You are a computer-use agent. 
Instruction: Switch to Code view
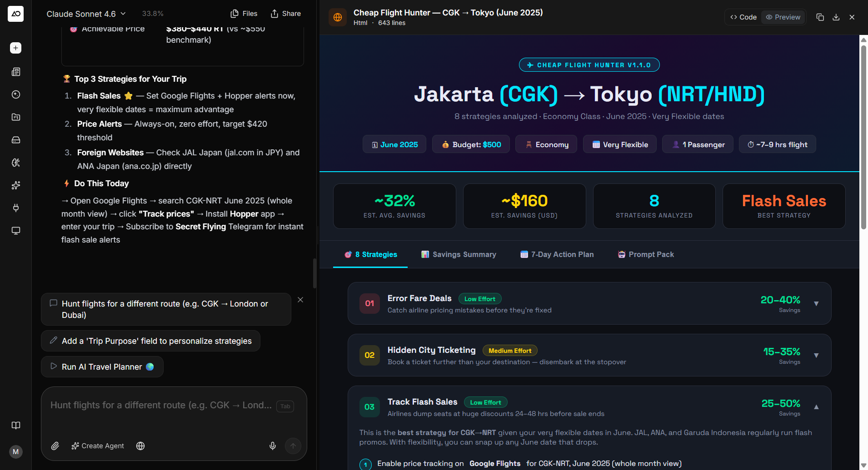(x=743, y=17)
